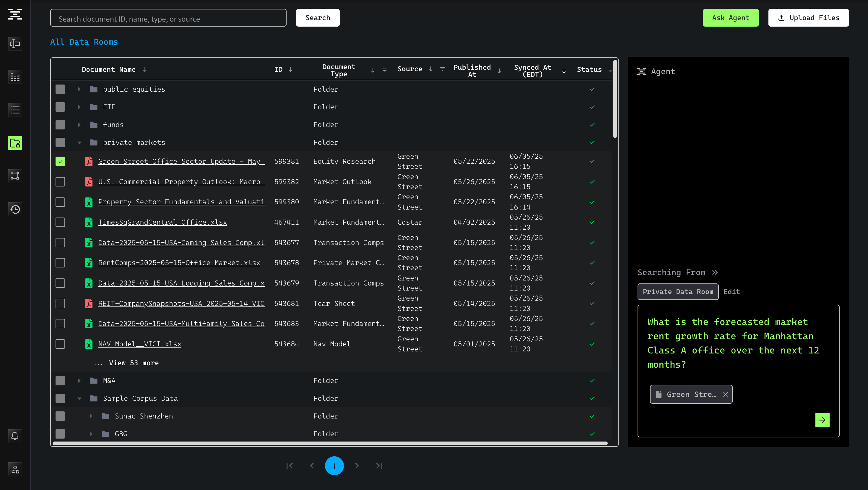The height and width of the screenshot is (490, 868).
Task: Submit the agent question with arrow button
Action: (822, 420)
